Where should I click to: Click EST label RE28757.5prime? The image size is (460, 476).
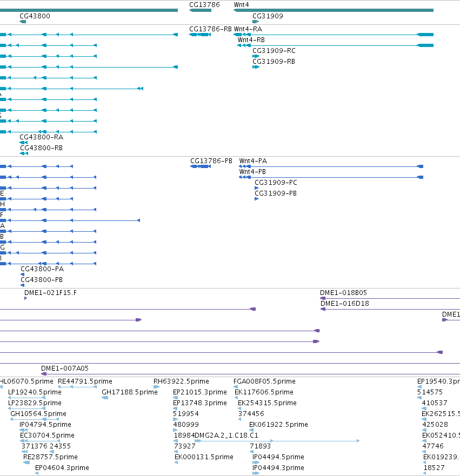(50, 457)
